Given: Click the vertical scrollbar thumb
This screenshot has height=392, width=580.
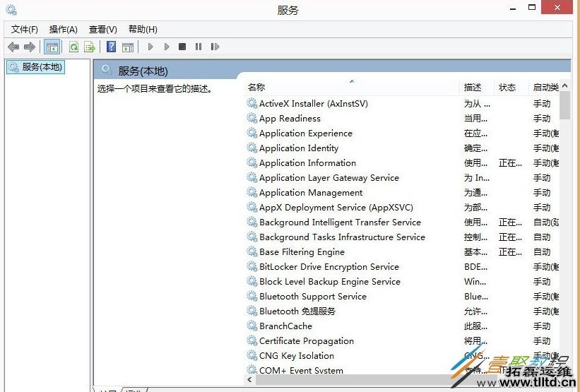Looking at the screenshot, I should point(565,105).
